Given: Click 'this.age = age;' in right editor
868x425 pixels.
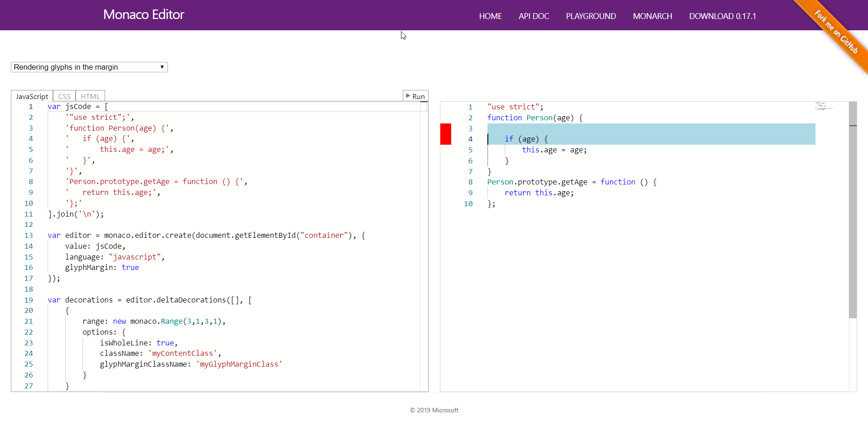Looking at the screenshot, I should [554, 150].
